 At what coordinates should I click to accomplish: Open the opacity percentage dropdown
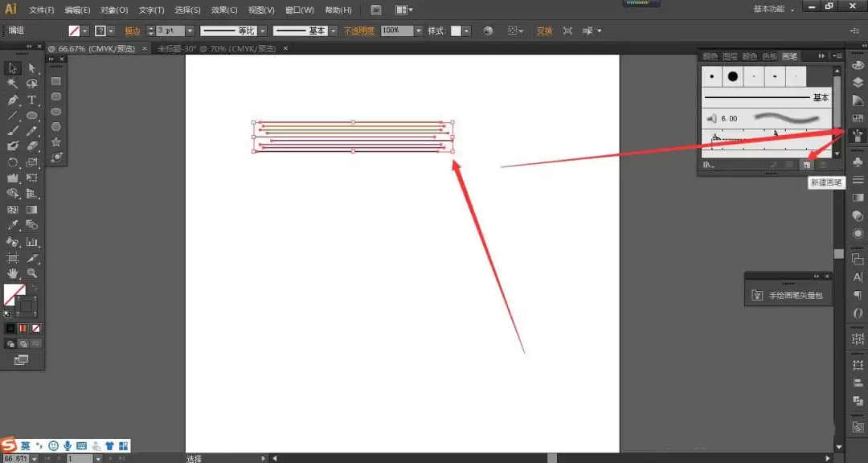click(x=419, y=31)
